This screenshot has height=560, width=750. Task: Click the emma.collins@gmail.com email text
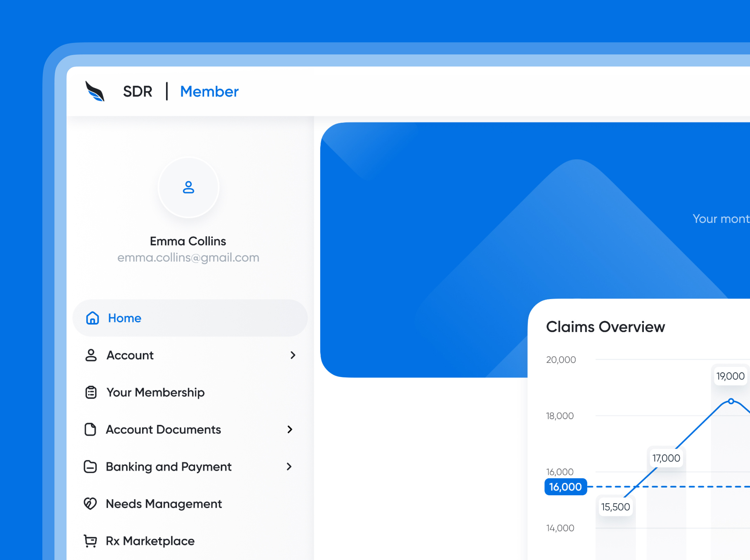(x=188, y=257)
